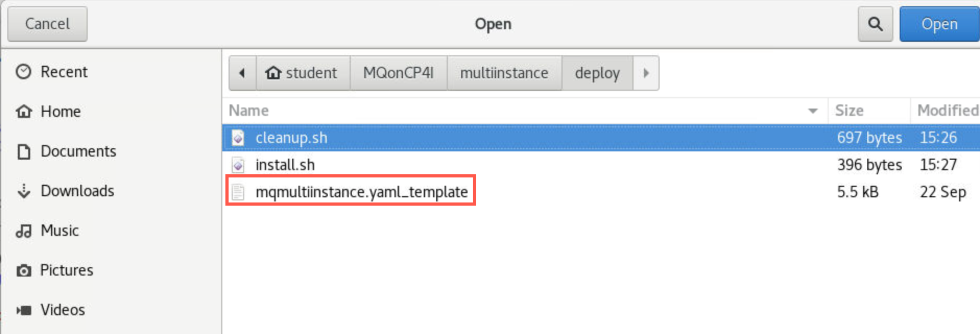Click the install.sh script file icon
Screen dimensions: 980x334
[x=238, y=165]
